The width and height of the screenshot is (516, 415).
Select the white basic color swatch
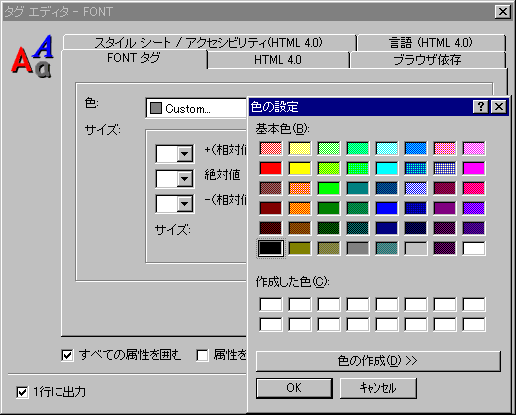coord(474,248)
